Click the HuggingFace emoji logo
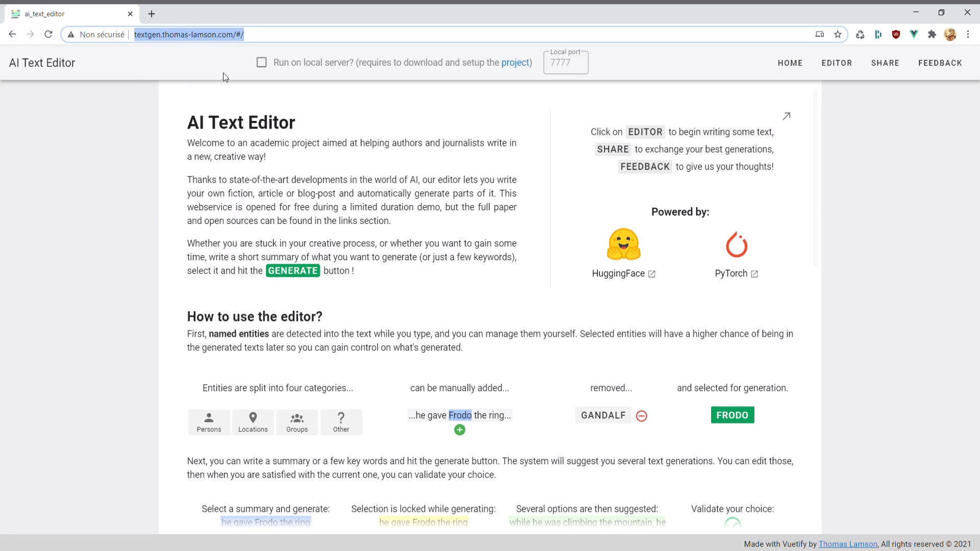The height and width of the screenshot is (551, 980). [623, 244]
